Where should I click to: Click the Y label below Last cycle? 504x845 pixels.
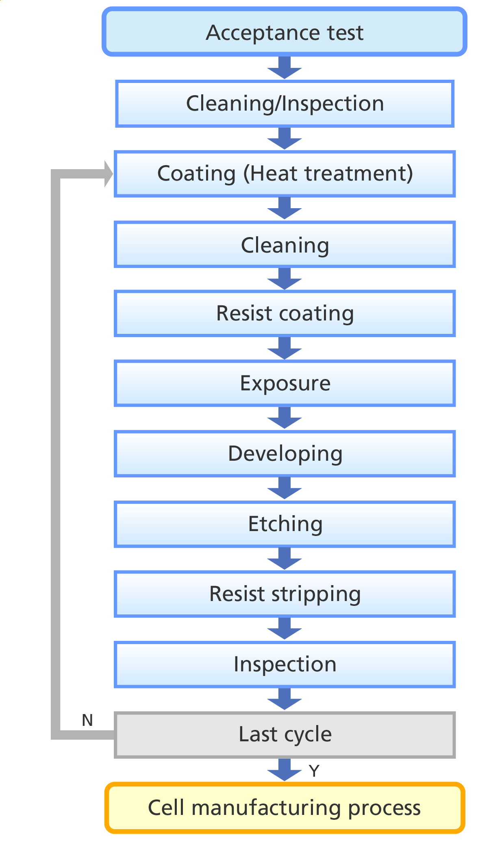pyautogui.click(x=314, y=771)
